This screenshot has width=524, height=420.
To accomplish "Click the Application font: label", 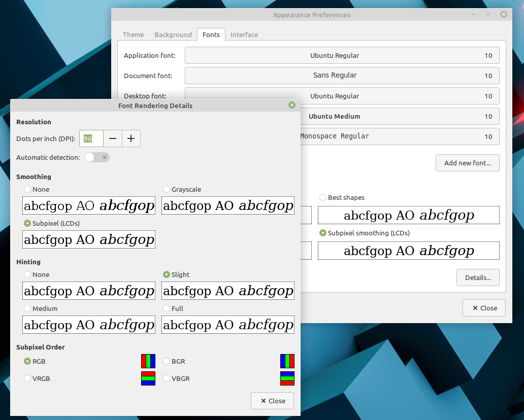I will coord(149,55).
